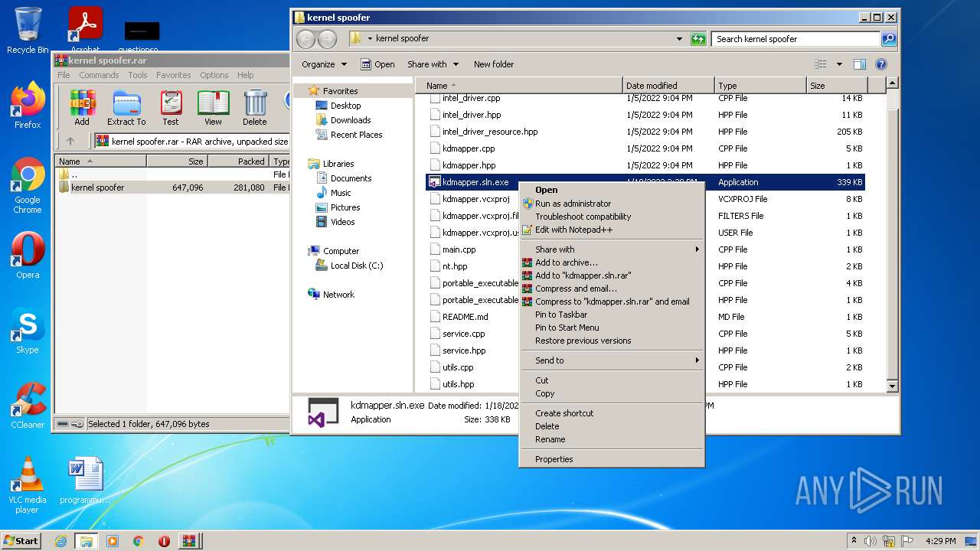Choose Rename in context menu

612,439
